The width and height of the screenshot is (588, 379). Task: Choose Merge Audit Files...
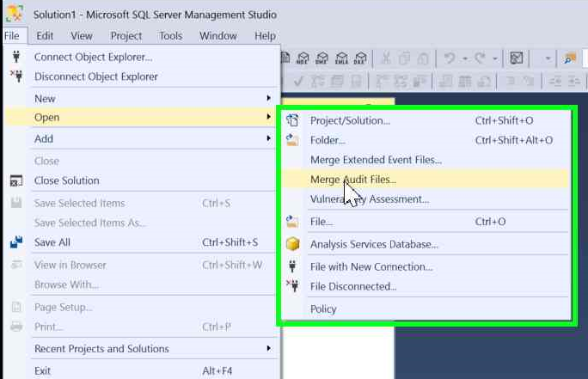(426, 180)
